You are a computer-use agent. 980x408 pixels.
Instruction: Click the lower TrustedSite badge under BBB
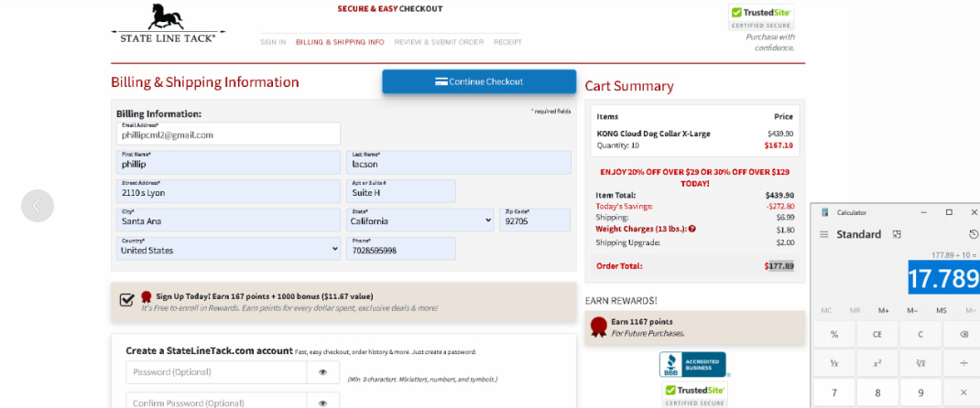coord(695,395)
